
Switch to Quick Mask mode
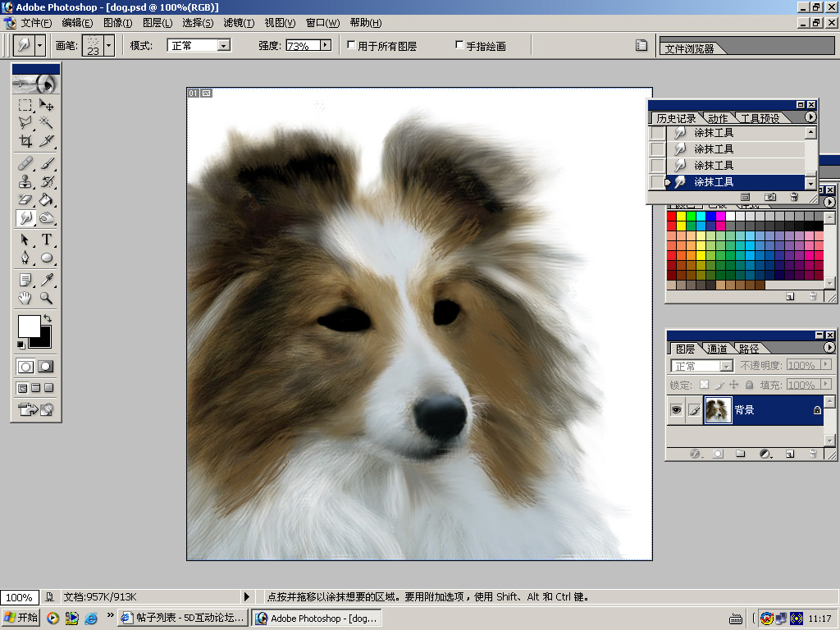46,367
